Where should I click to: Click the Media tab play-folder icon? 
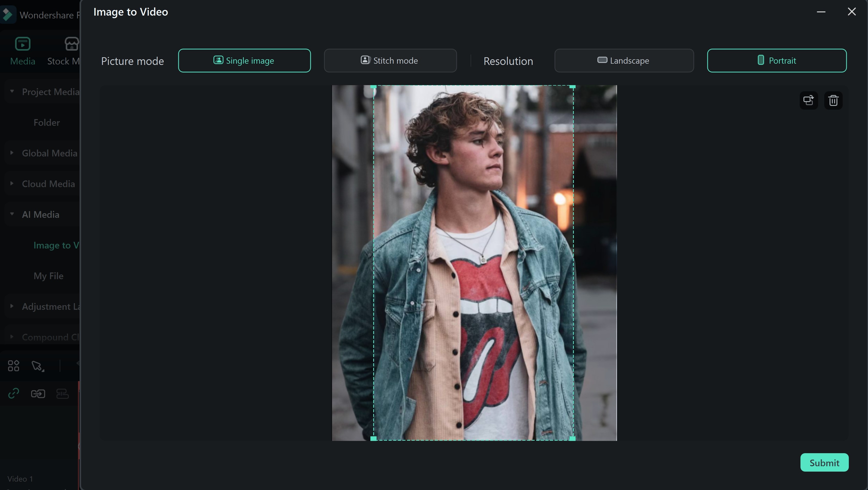(23, 44)
